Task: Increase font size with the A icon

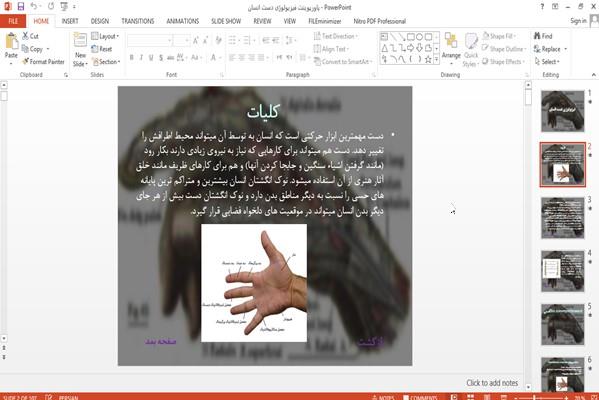Action: click(196, 40)
